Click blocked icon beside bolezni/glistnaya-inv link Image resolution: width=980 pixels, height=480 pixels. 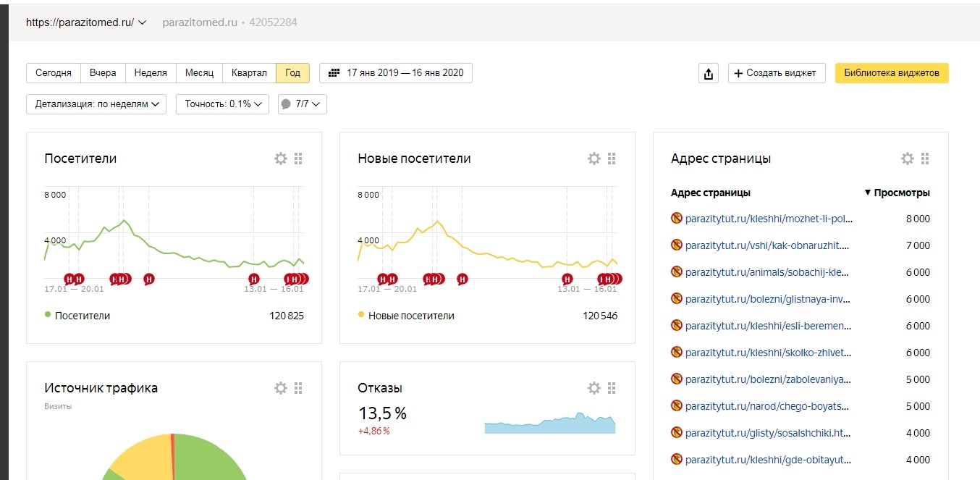tap(677, 299)
